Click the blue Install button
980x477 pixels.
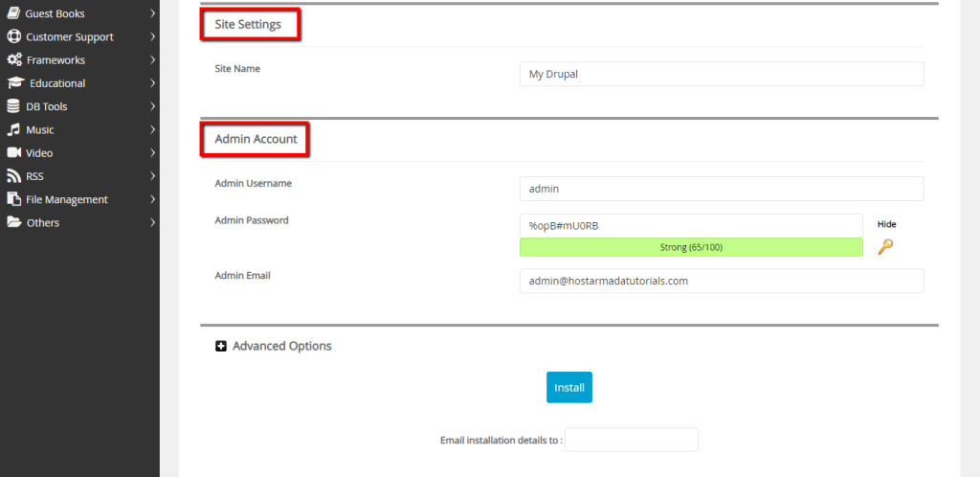pyautogui.click(x=568, y=387)
